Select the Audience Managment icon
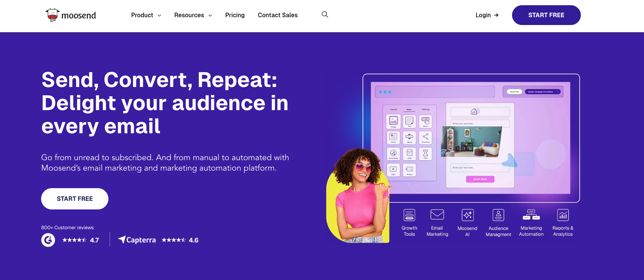Image resolution: width=644 pixels, height=280 pixels. [x=498, y=215]
